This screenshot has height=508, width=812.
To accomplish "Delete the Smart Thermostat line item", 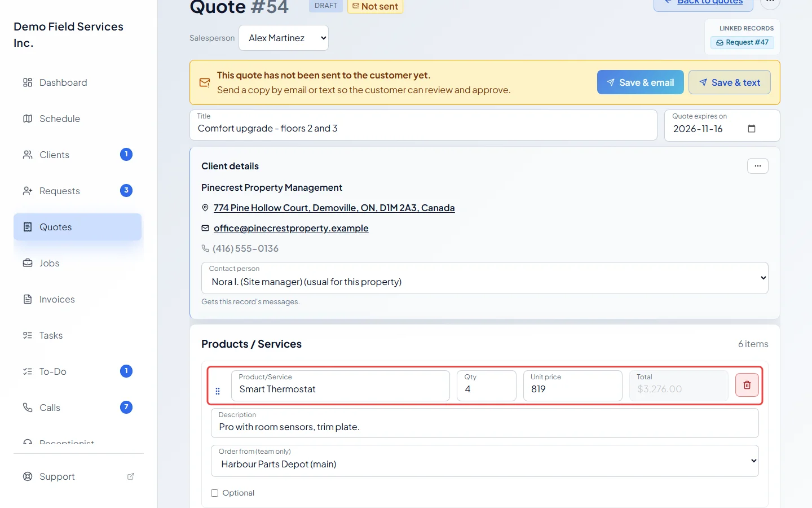I will (747, 385).
